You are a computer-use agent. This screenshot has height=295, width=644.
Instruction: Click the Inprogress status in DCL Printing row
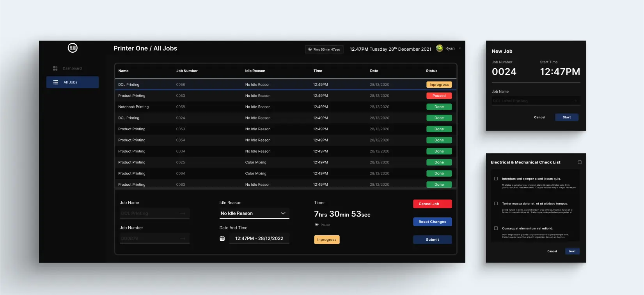coord(439,85)
